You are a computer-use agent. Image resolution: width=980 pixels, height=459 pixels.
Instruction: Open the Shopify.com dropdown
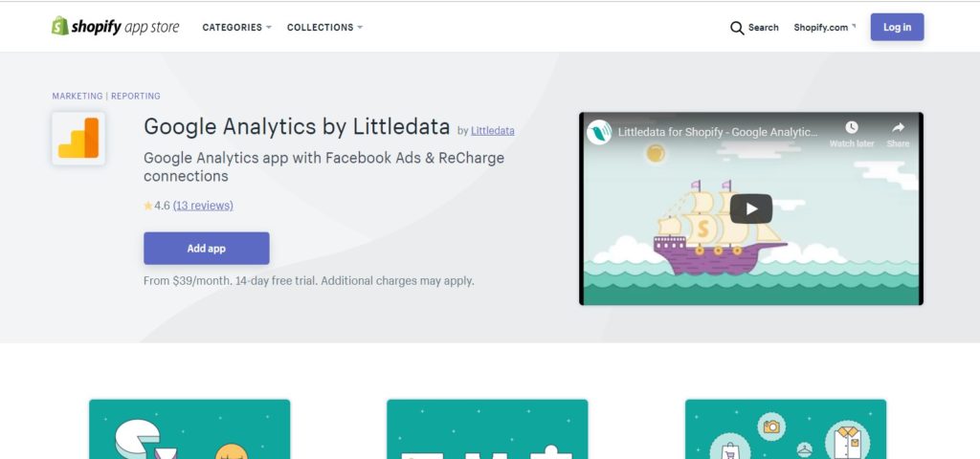point(824,28)
